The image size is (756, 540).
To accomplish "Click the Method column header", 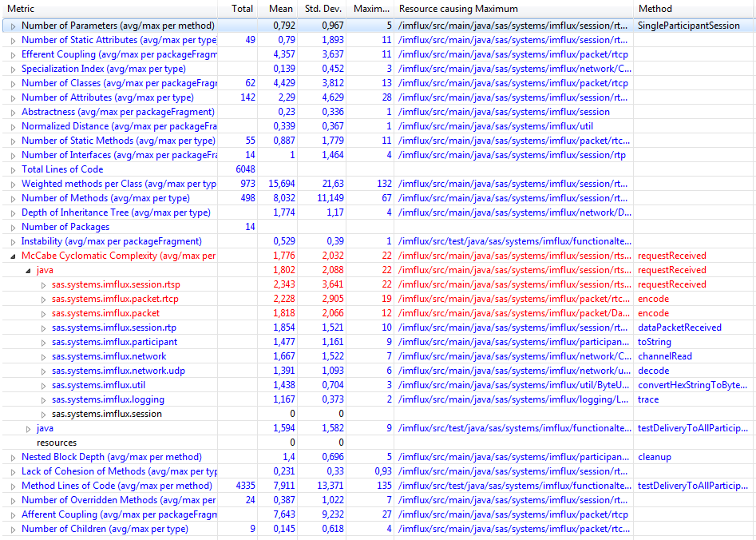I will [x=695, y=9].
